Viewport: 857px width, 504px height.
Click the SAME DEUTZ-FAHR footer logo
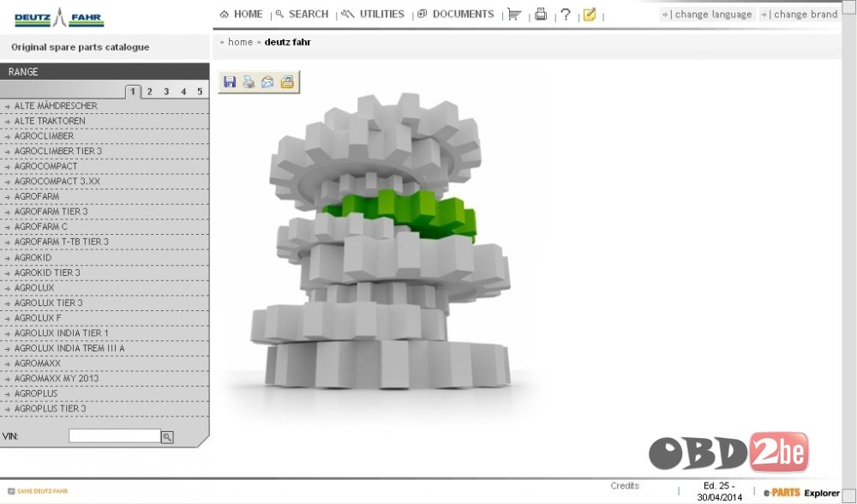(38, 491)
